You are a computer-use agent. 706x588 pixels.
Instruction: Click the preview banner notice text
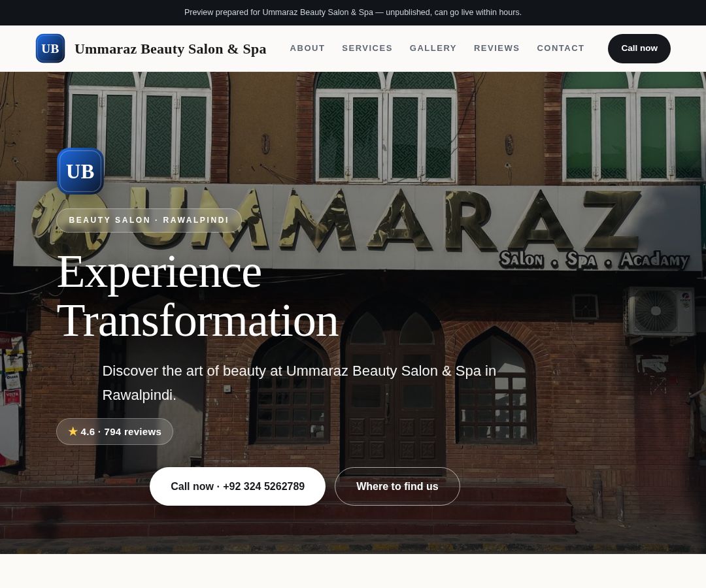click(x=353, y=12)
